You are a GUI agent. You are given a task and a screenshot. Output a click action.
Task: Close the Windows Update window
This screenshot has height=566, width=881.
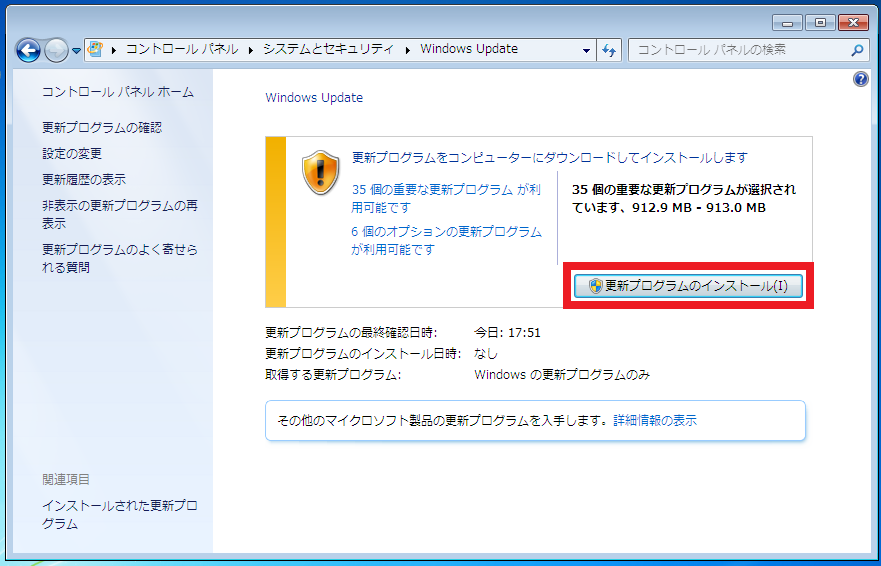click(x=853, y=23)
